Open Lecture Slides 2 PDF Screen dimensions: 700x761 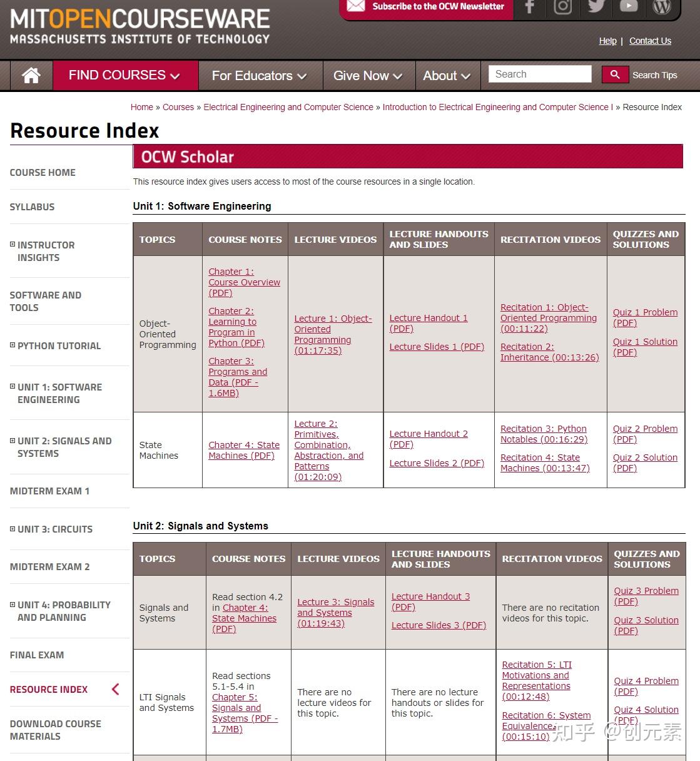coord(437,463)
